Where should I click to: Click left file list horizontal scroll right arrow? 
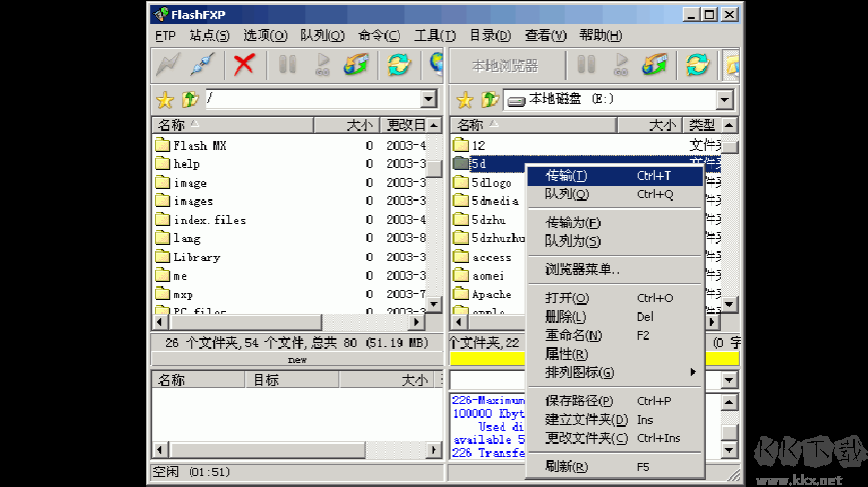[x=417, y=322]
